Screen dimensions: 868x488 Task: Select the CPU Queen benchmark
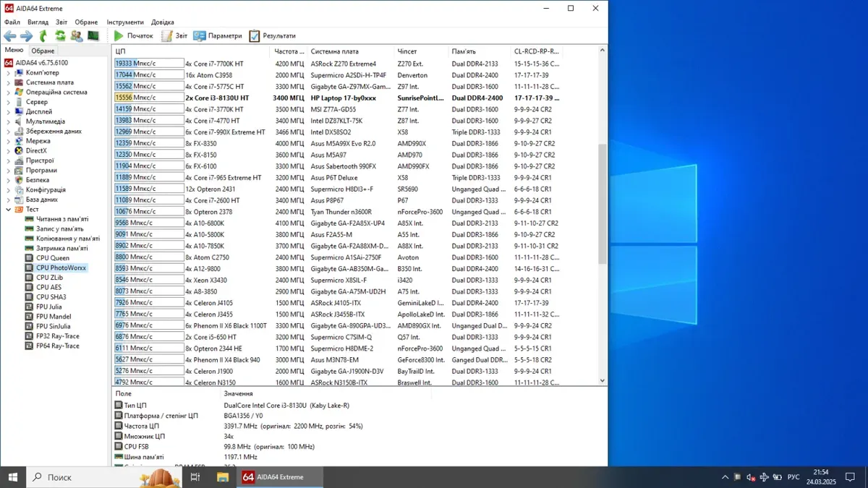click(x=53, y=258)
